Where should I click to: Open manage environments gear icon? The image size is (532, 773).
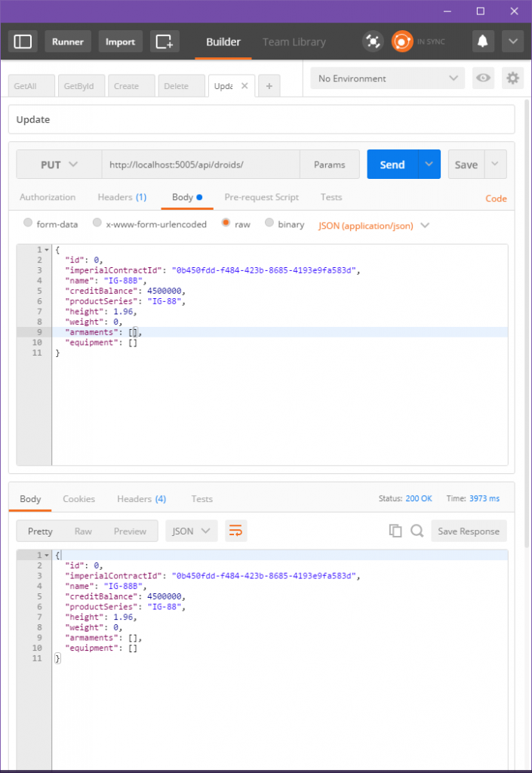(512, 79)
